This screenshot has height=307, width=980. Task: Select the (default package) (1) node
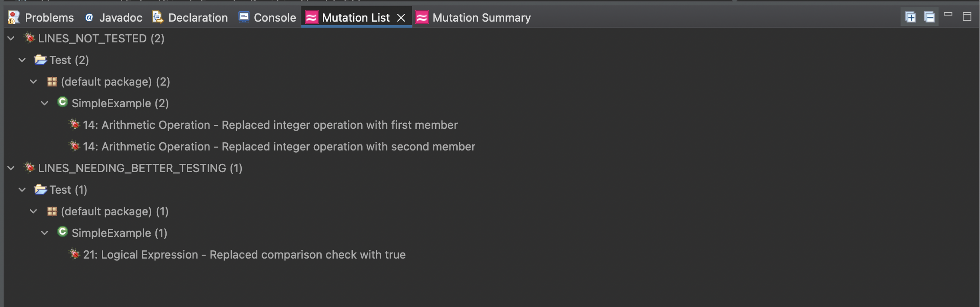pyautogui.click(x=114, y=211)
